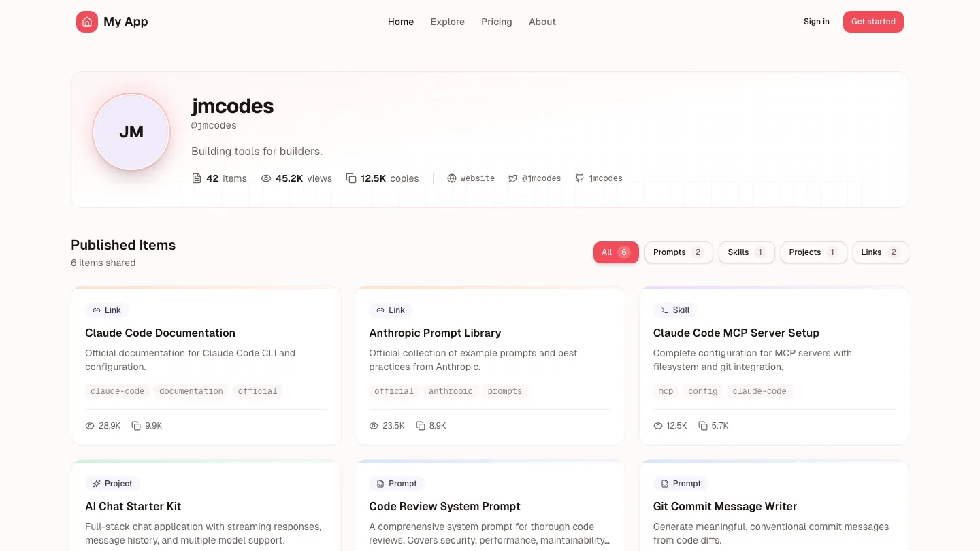Viewport: 980px width, 551px height.
Task: Click the '6 items shared' text
Action: [x=103, y=263]
